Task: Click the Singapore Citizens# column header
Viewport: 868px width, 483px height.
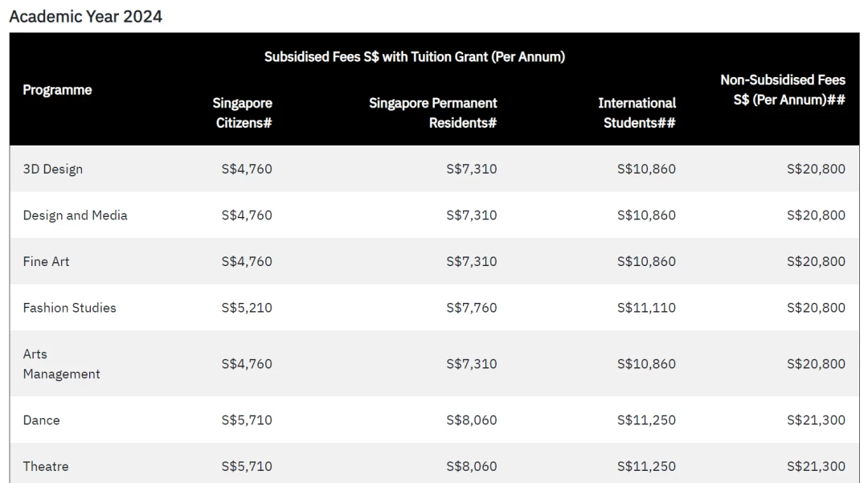Action: [x=243, y=113]
